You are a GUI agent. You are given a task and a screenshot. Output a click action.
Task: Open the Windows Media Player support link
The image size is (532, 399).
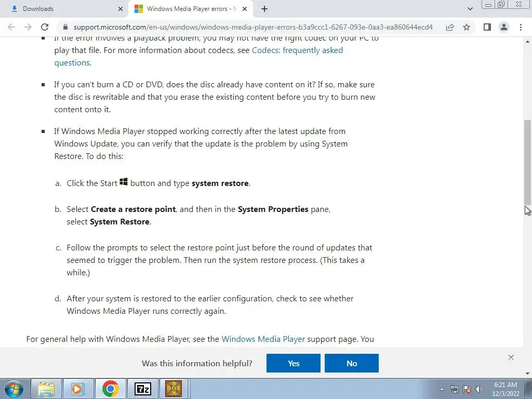click(263, 339)
